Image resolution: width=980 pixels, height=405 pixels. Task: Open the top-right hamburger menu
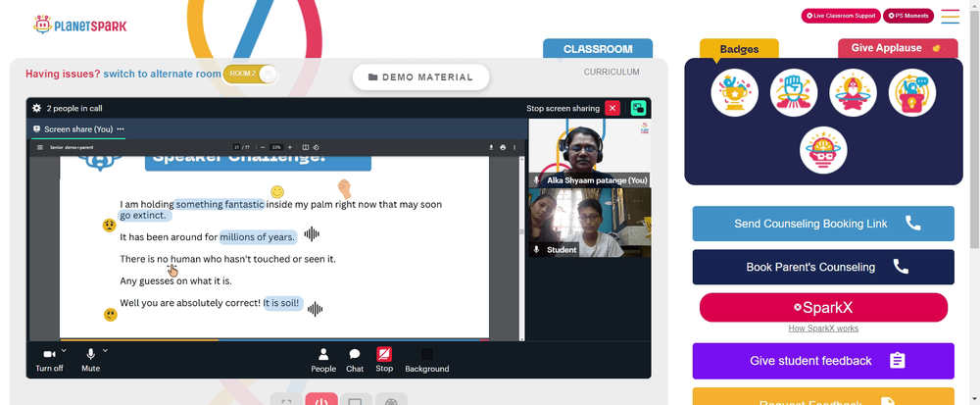pyautogui.click(x=950, y=17)
